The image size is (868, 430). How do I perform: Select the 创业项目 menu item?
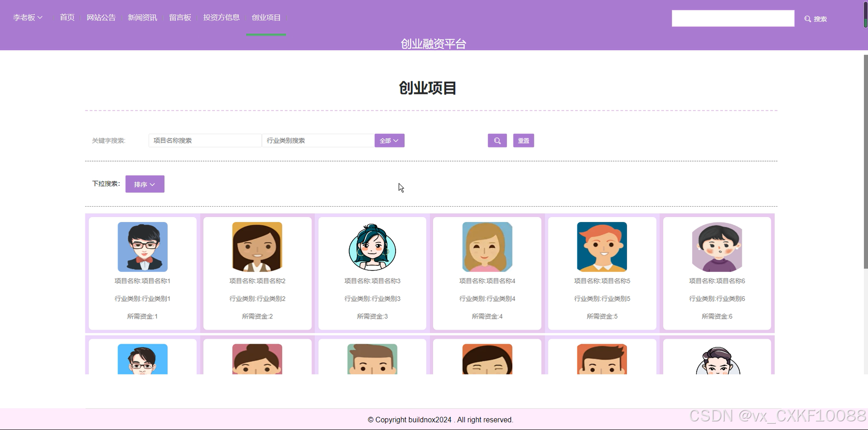pyautogui.click(x=266, y=18)
